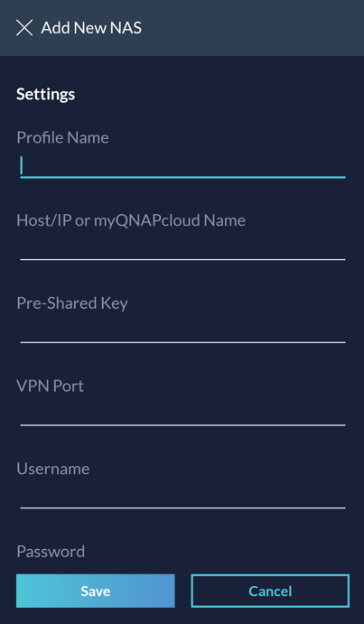The height and width of the screenshot is (624, 364).
Task: Click the Pre-Shared Key label
Action: 72,303
